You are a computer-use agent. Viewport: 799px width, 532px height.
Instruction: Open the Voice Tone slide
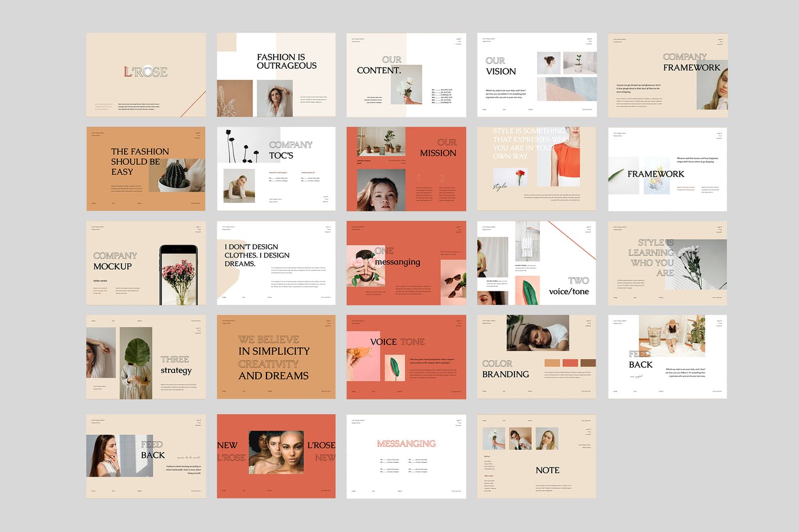pyautogui.click(x=406, y=357)
